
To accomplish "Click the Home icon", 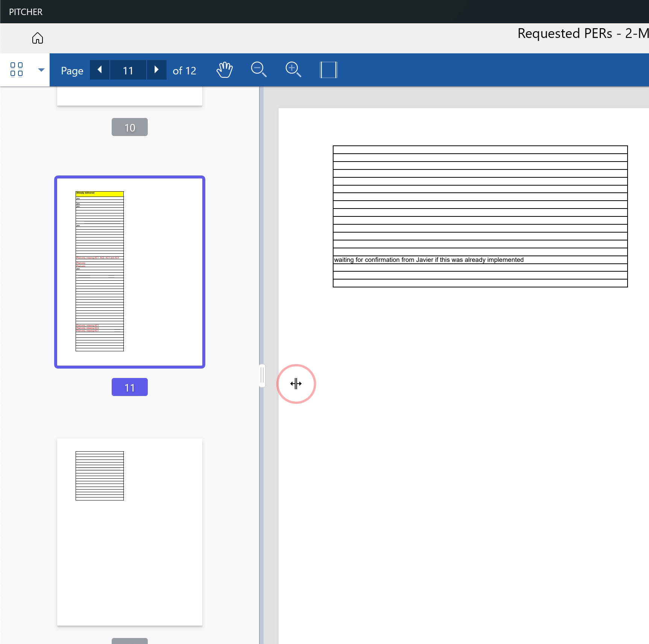I will [x=37, y=38].
